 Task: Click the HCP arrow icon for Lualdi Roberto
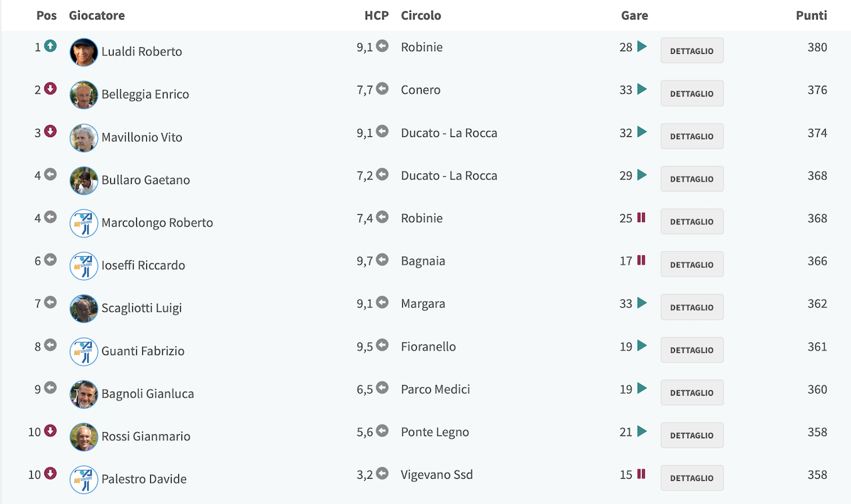[382, 46]
